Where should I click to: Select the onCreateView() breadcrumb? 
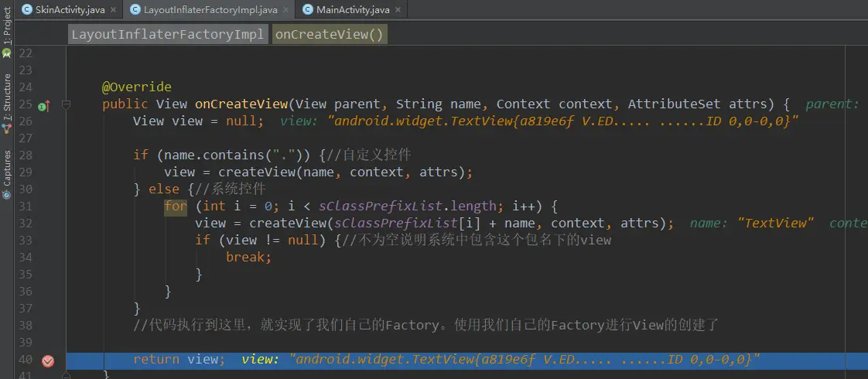pos(330,34)
